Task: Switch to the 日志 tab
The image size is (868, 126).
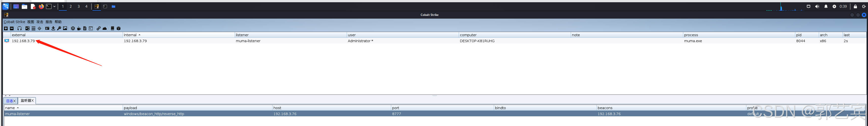Action: (x=11, y=101)
